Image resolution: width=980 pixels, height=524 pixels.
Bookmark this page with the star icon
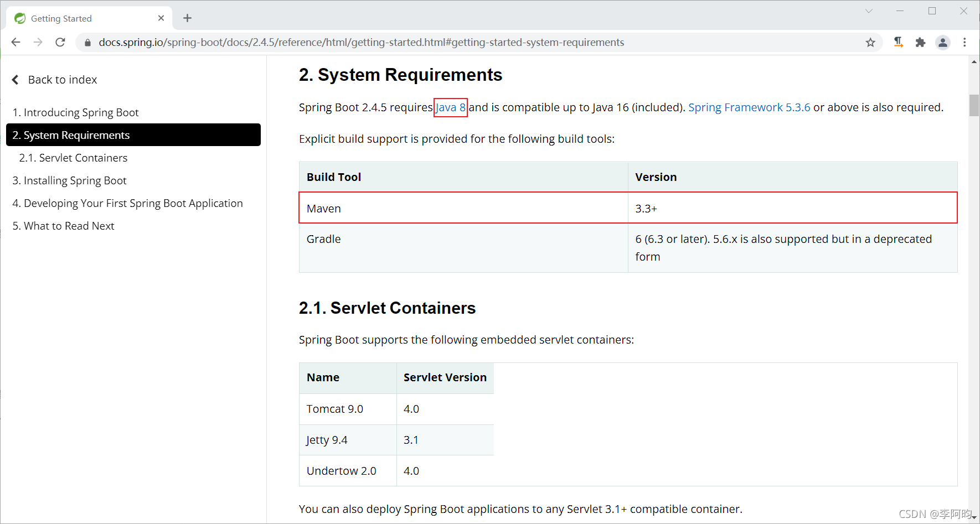pos(870,42)
